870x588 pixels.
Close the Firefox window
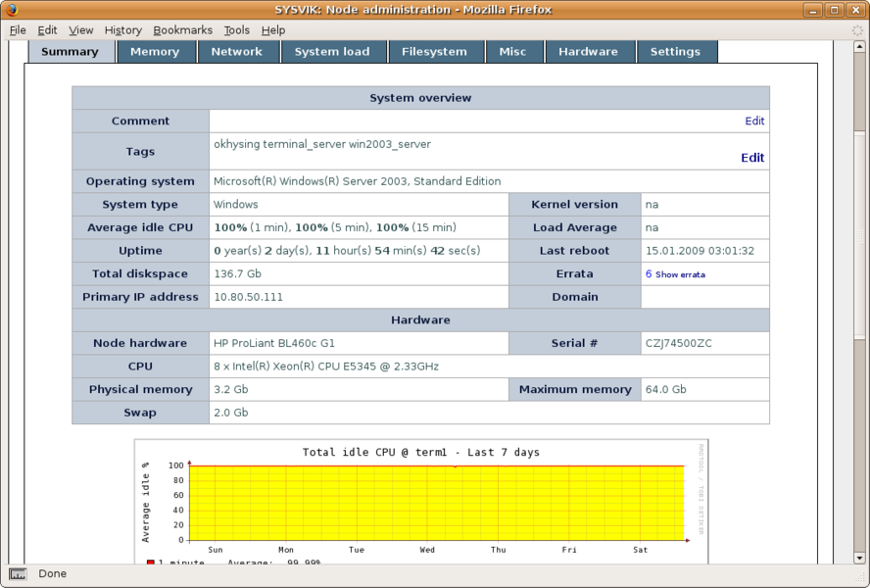point(855,10)
